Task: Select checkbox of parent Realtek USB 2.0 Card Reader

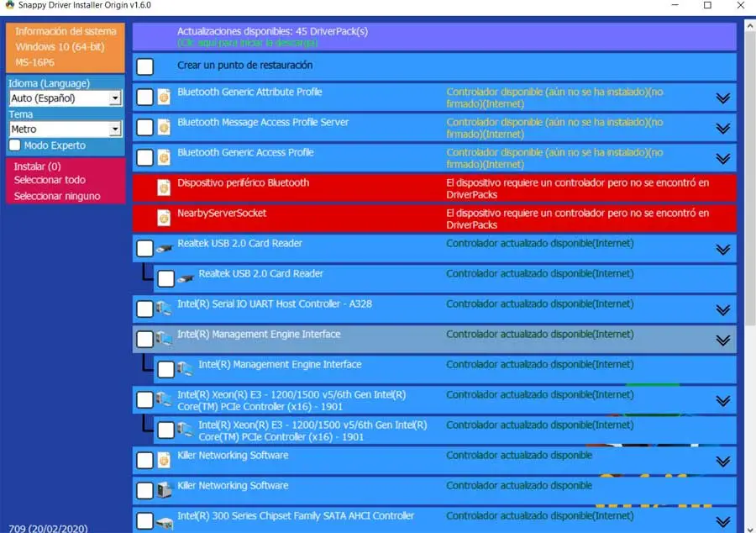Action: coord(144,248)
